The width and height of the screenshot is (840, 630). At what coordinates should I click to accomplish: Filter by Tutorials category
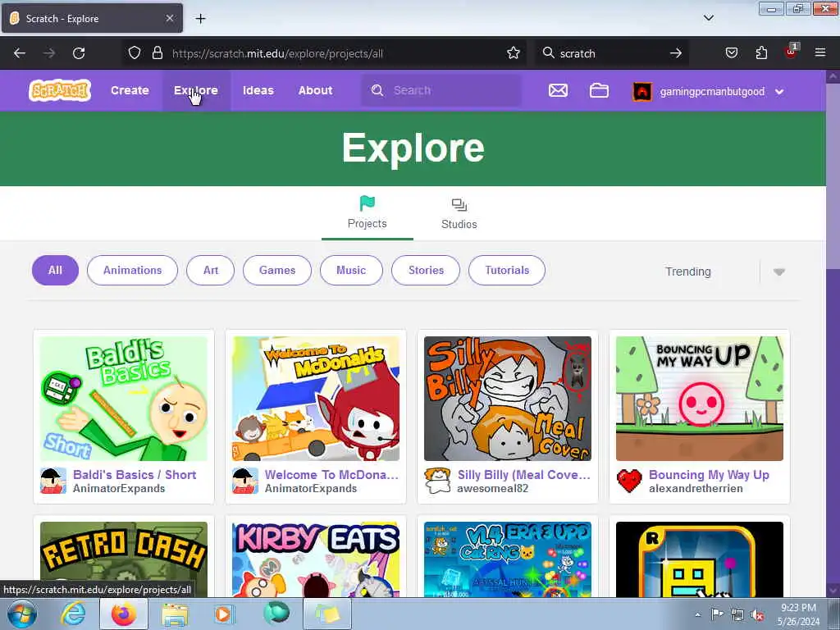[x=507, y=270]
